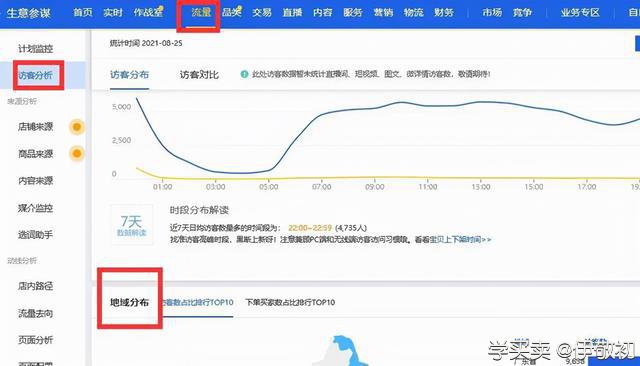640x366 pixels.
Task: Open 媒介监控 in the sidebar
Action: (x=36, y=208)
